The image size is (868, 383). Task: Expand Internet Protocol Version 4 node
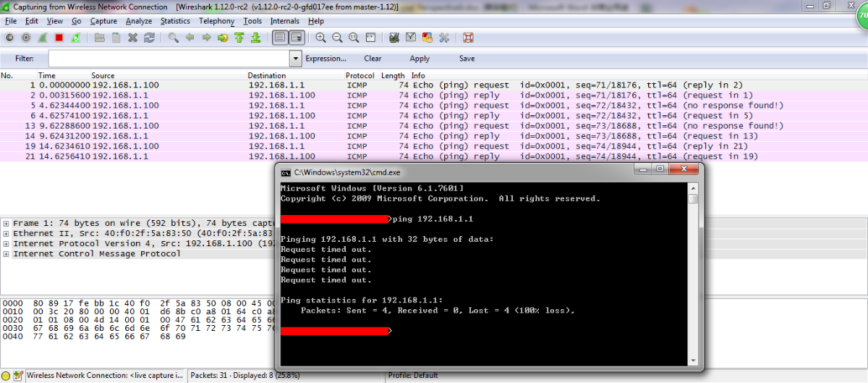pyautogui.click(x=7, y=244)
